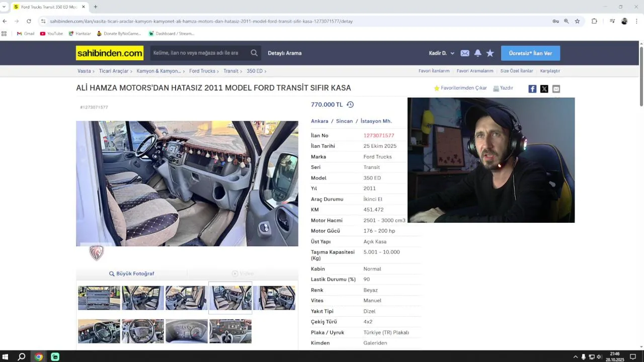Screen dimensions: 644x362
Task: Click the main vehicle interior photo
Action: coord(187,184)
